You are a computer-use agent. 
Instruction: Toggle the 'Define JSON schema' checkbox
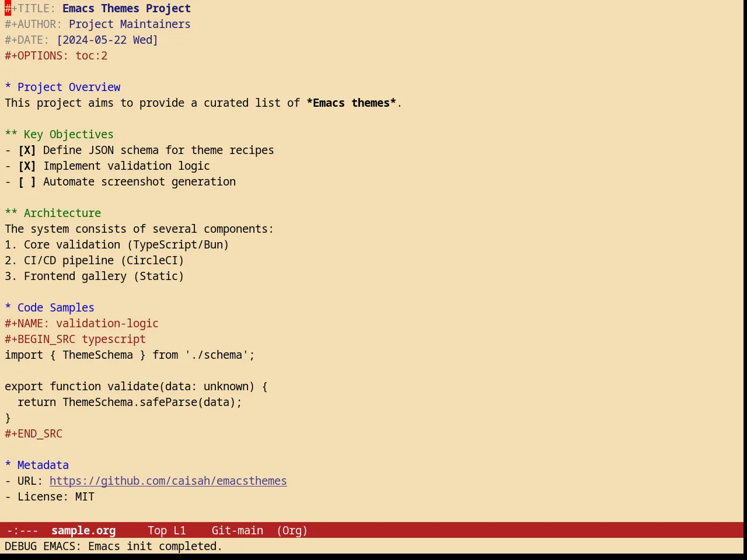[27, 150]
